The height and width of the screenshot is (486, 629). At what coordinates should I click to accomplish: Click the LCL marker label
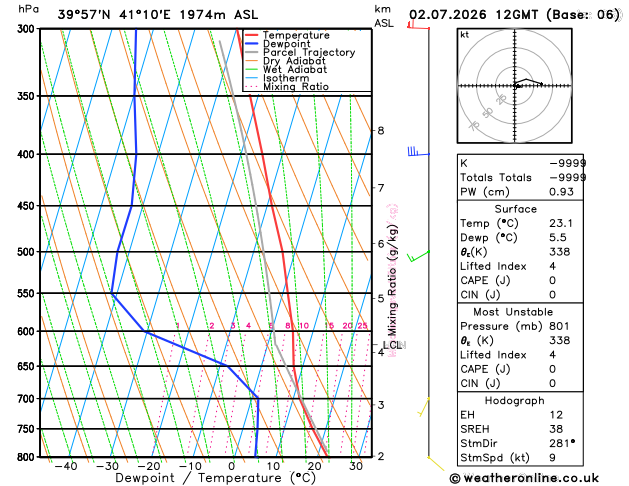coord(392,345)
